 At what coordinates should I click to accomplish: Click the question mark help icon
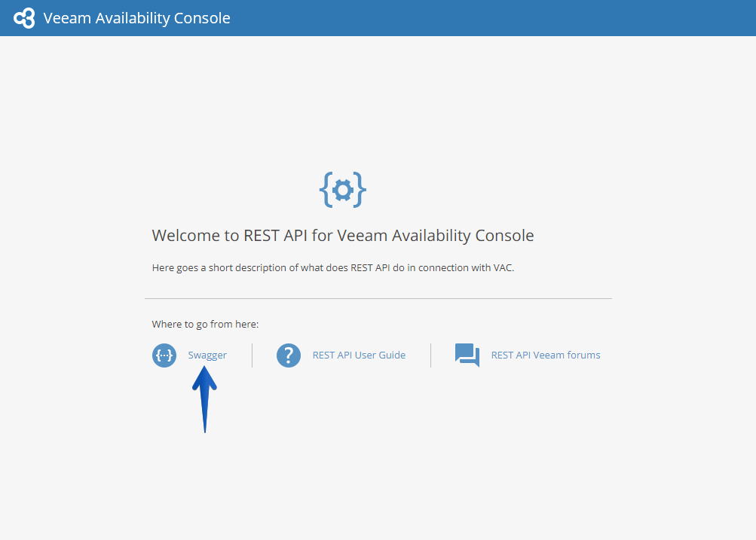click(289, 355)
